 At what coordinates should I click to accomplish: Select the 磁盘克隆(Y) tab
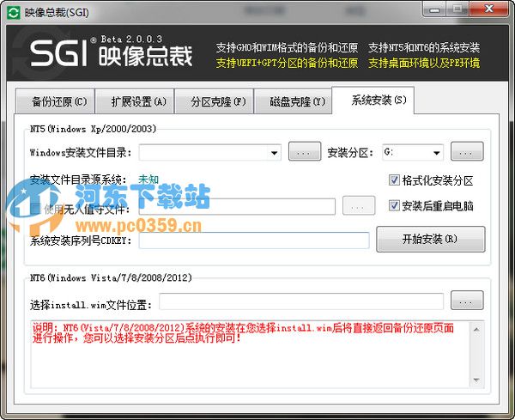pos(294,101)
